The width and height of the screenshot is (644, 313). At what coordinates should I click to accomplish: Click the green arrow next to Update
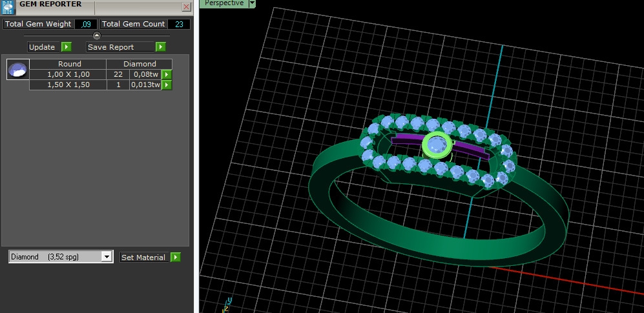click(67, 46)
